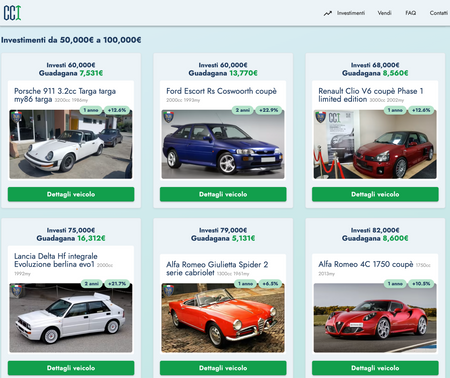The height and width of the screenshot is (378, 450).
Task: Click the 1 anno badge on Porsche card
Action: pos(91,110)
